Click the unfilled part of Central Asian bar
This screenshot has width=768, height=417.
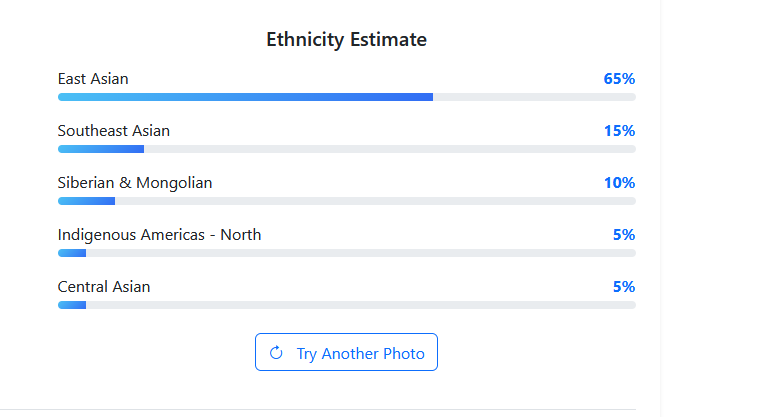coord(360,305)
